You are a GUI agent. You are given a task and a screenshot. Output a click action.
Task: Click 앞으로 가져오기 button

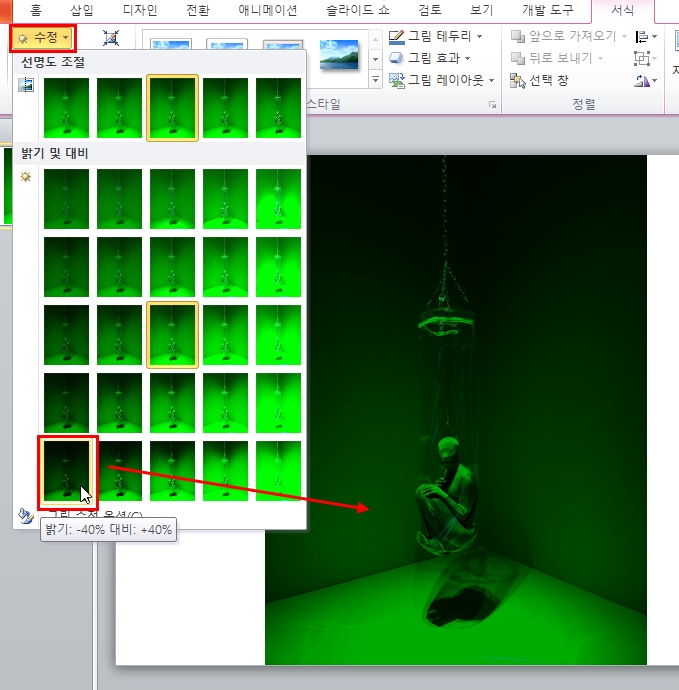[569, 36]
